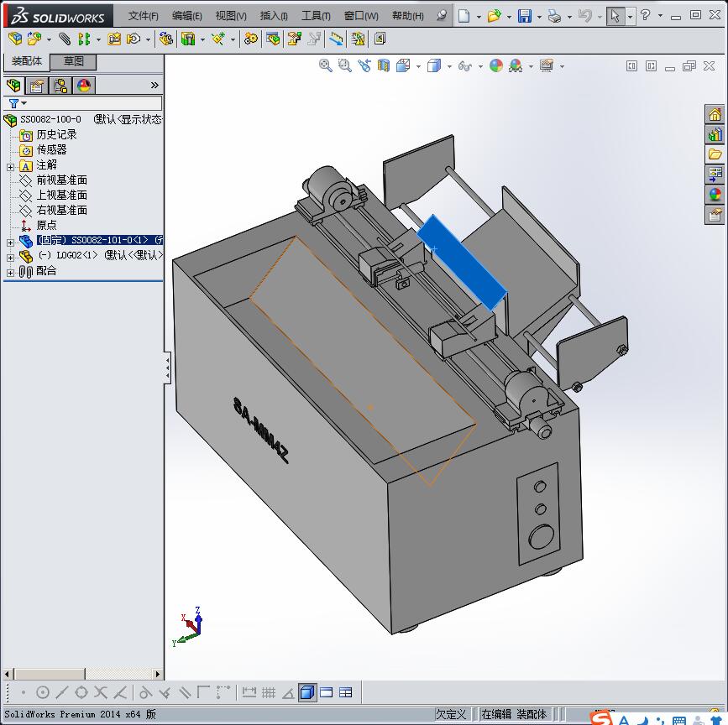Open the Linear Pattern dropdown arrow

point(98,40)
